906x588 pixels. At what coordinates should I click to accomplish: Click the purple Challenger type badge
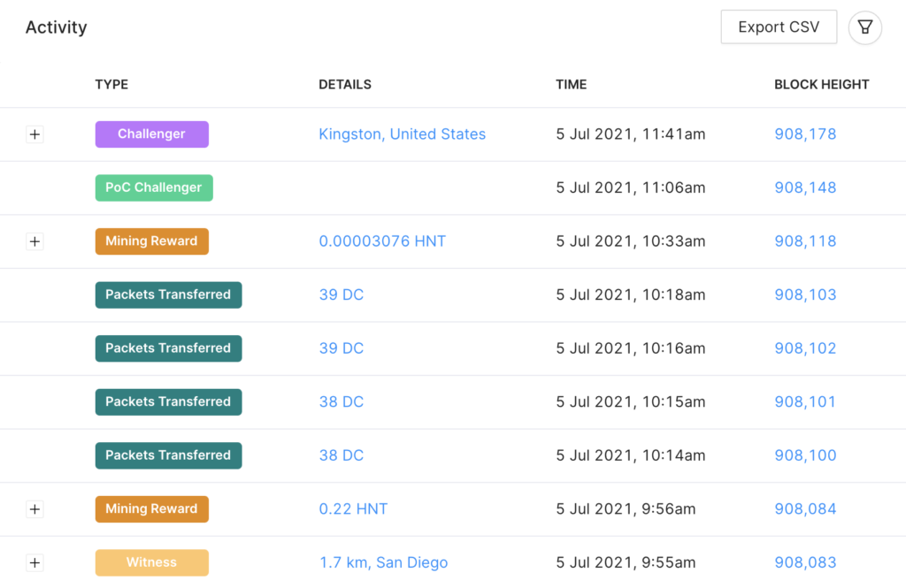[151, 134]
